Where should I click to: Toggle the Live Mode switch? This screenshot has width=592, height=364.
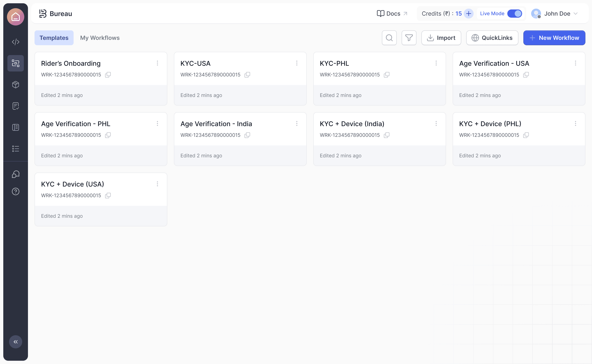click(515, 14)
